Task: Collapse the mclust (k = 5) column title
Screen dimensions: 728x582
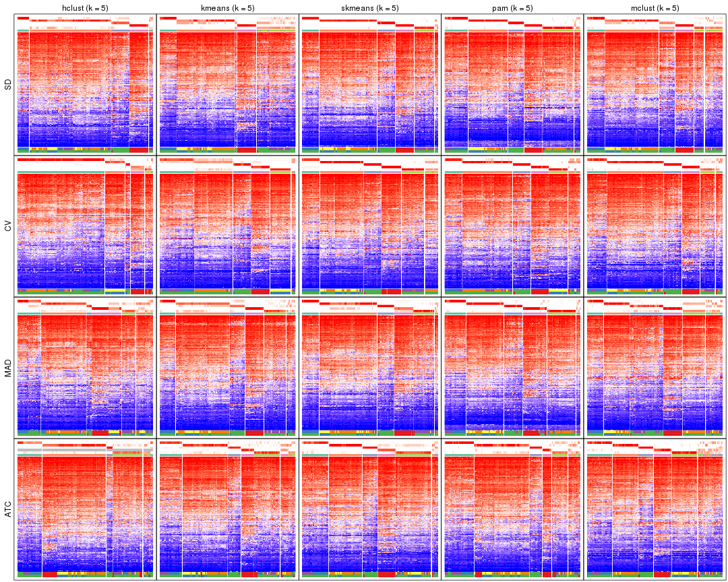Action: coord(652,9)
